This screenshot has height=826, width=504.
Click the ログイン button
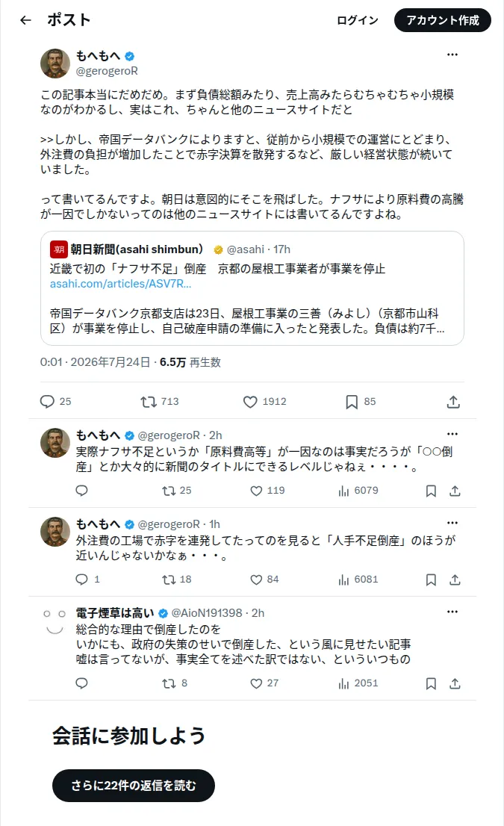tap(358, 20)
